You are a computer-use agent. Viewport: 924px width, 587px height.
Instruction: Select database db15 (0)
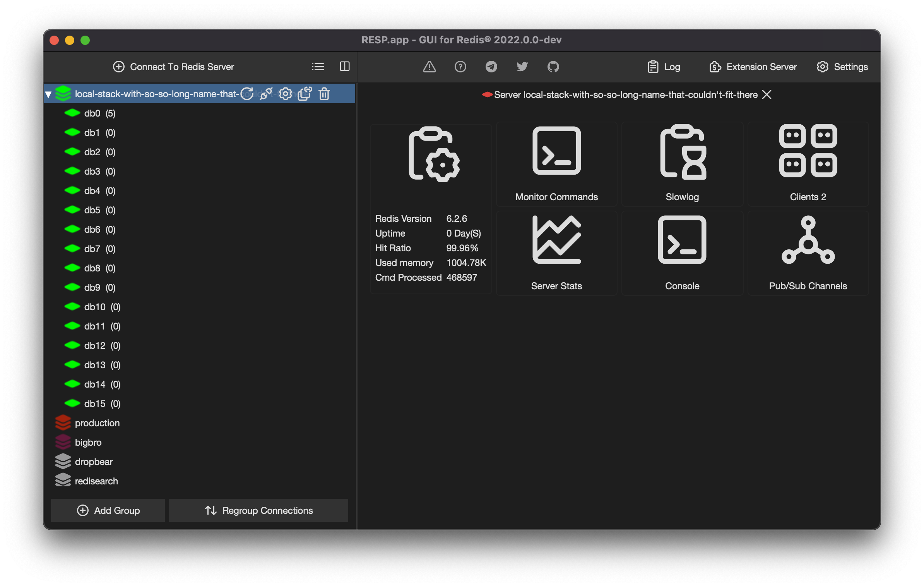200,403
